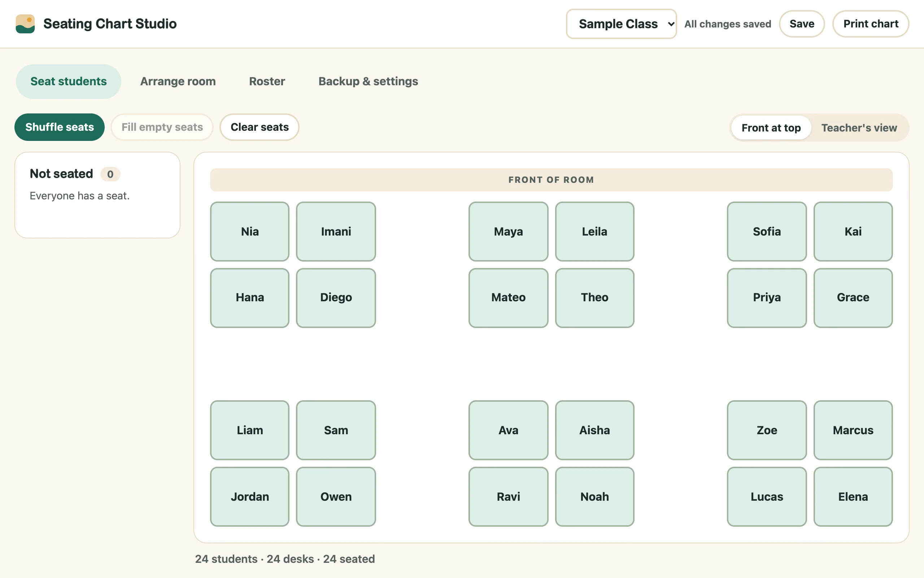Select Owen's desk
Image resolution: width=924 pixels, height=578 pixels.
pos(336,497)
